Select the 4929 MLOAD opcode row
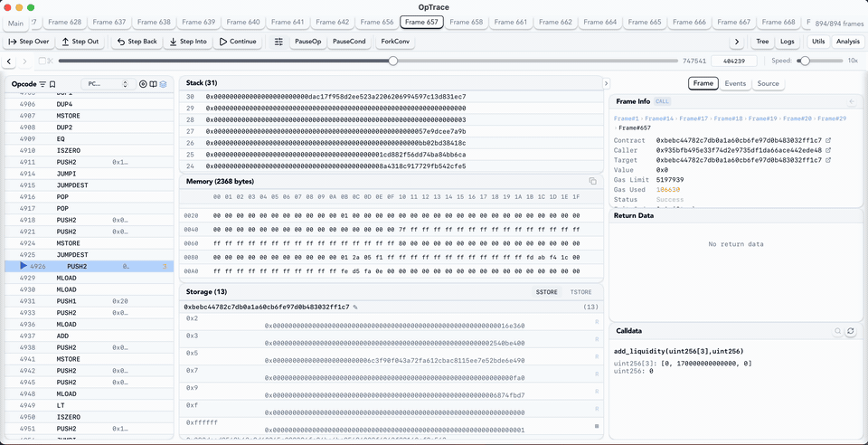This screenshot has height=445, width=868. (x=90, y=278)
